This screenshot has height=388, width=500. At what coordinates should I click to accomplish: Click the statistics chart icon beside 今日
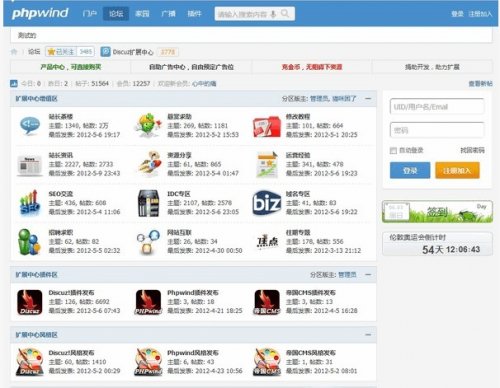14,83
